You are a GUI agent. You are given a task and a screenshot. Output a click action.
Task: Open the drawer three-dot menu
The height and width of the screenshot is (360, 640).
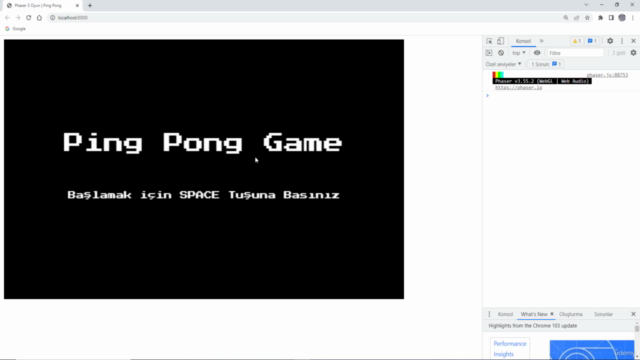[x=489, y=314]
